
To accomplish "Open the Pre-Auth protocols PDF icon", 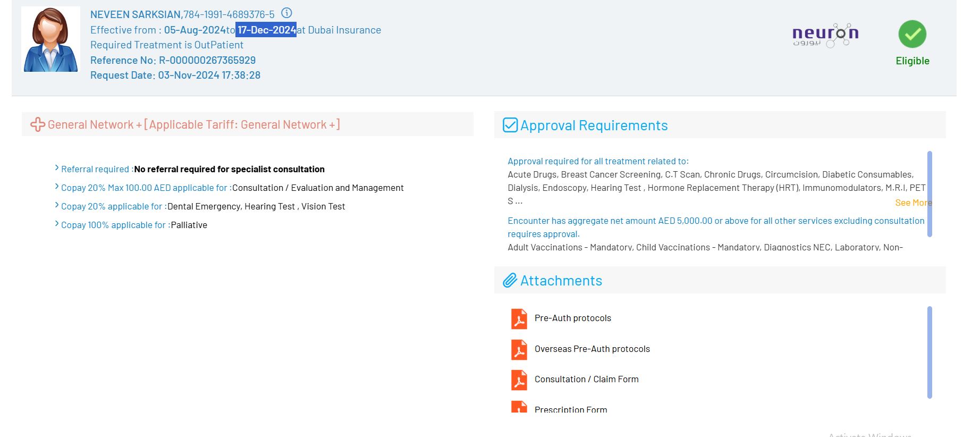I will click(x=519, y=318).
